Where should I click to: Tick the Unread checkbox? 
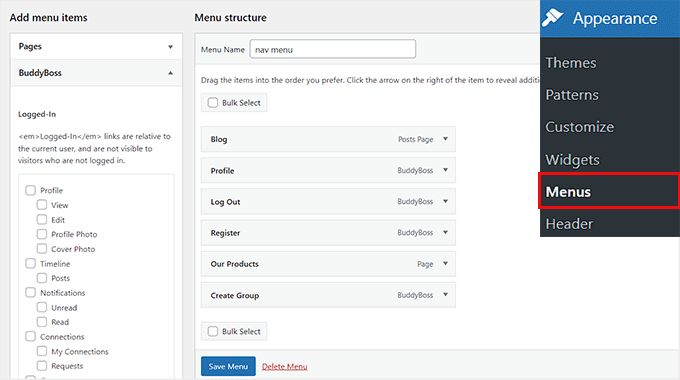(42, 307)
